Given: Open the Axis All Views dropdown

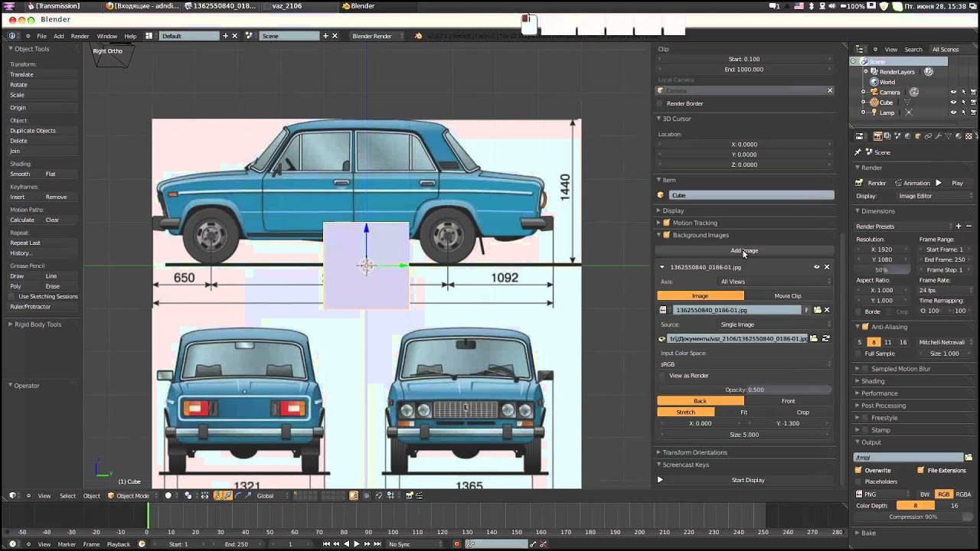Looking at the screenshot, I should pos(775,282).
